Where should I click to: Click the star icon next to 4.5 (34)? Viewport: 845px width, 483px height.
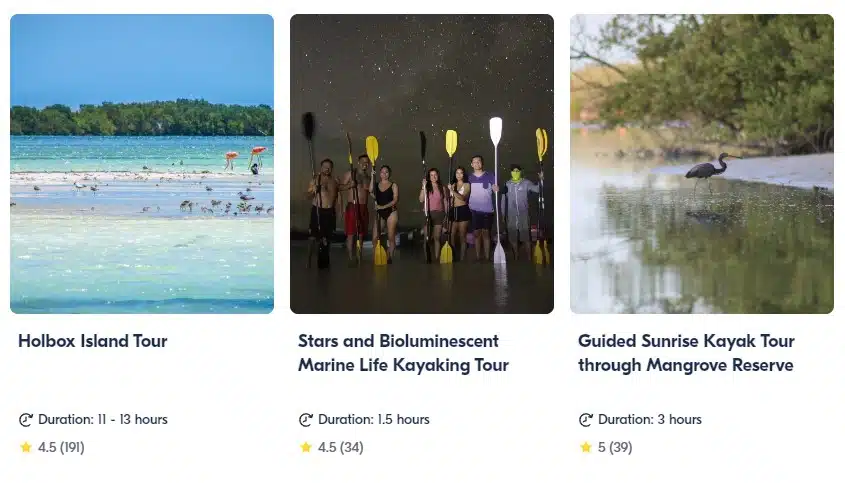click(306, 447)
